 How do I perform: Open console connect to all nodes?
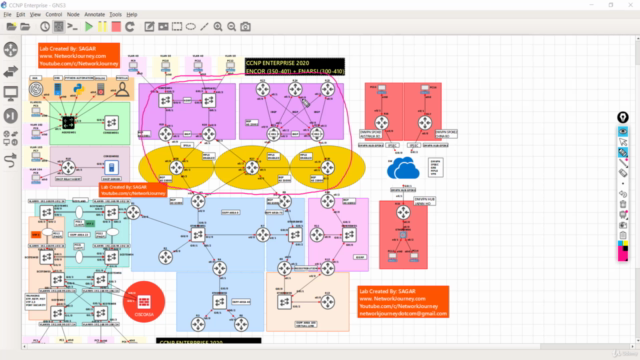(x=73, y=27)
